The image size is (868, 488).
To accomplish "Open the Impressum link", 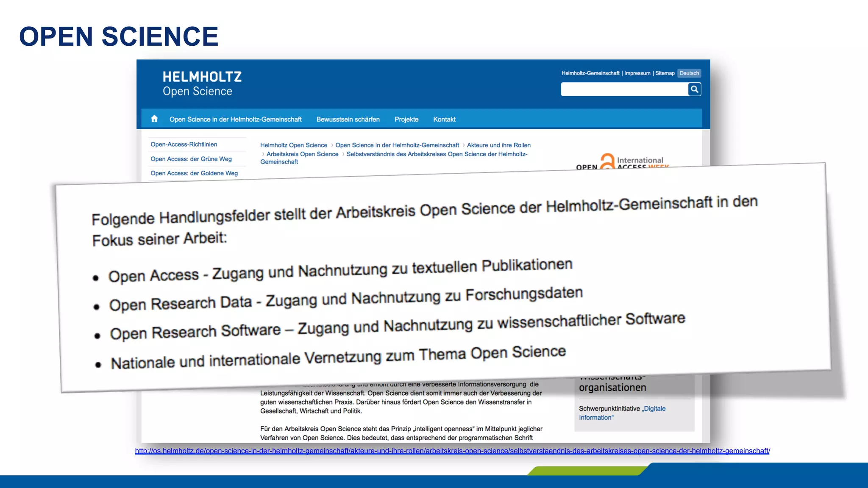I will click(637, 73).
